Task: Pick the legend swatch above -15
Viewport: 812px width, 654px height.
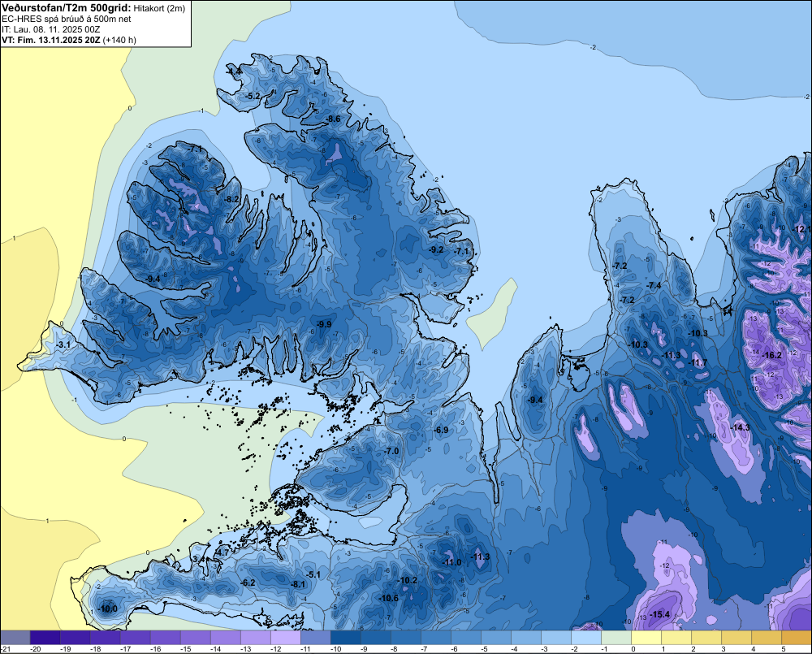Action: (195, 638)
